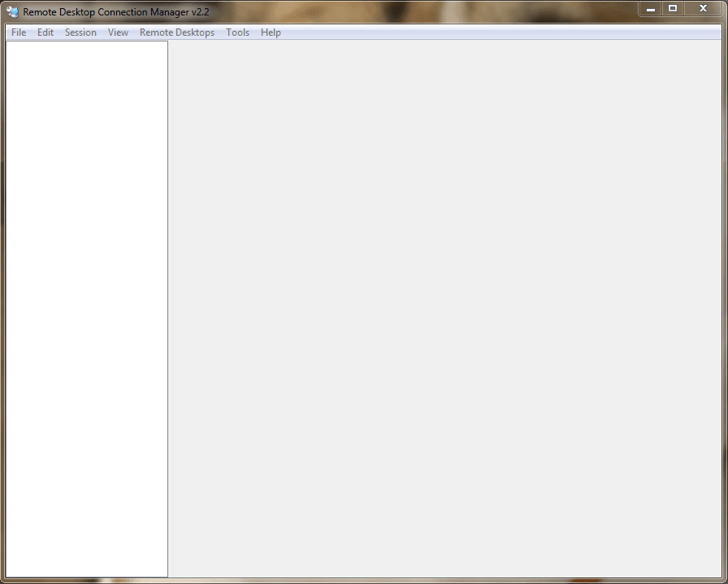Open the Remote Desktops menu

click(x=177, y=32)
